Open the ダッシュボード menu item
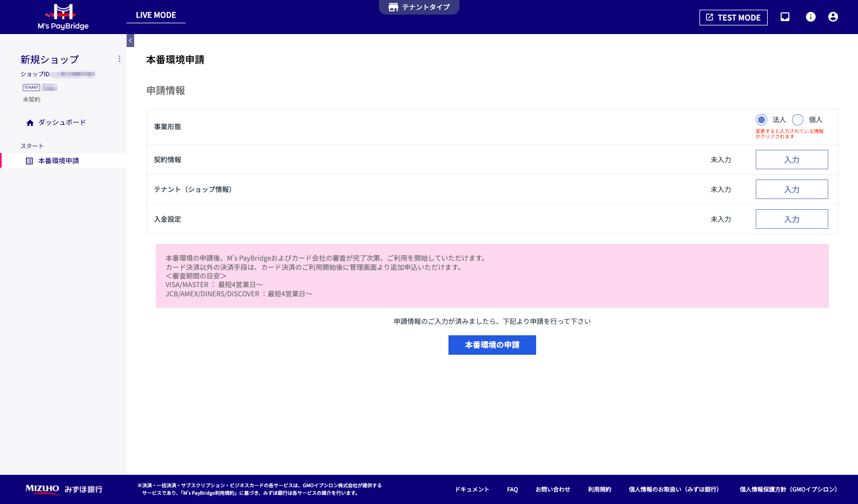Image resolution: width=858 pixels, height=504 pixels. point(63,123)
